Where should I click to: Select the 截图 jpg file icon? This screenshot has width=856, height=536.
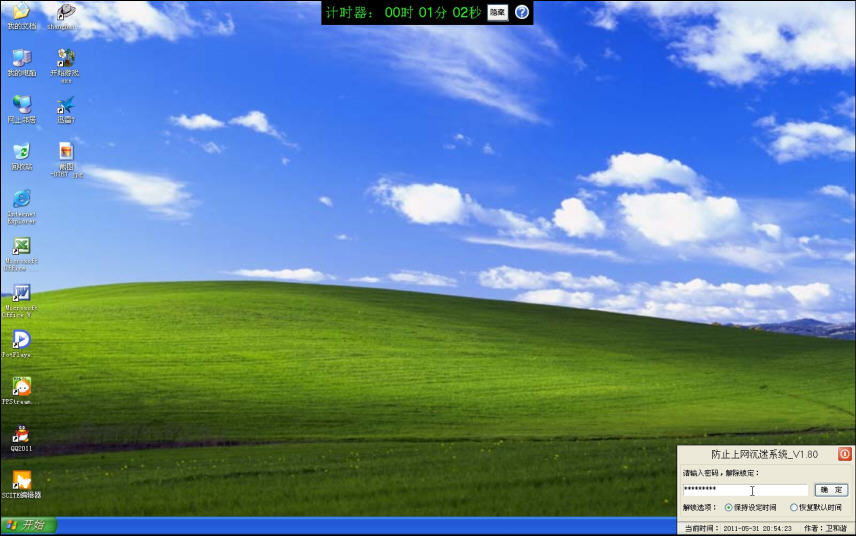pos(66,159)
